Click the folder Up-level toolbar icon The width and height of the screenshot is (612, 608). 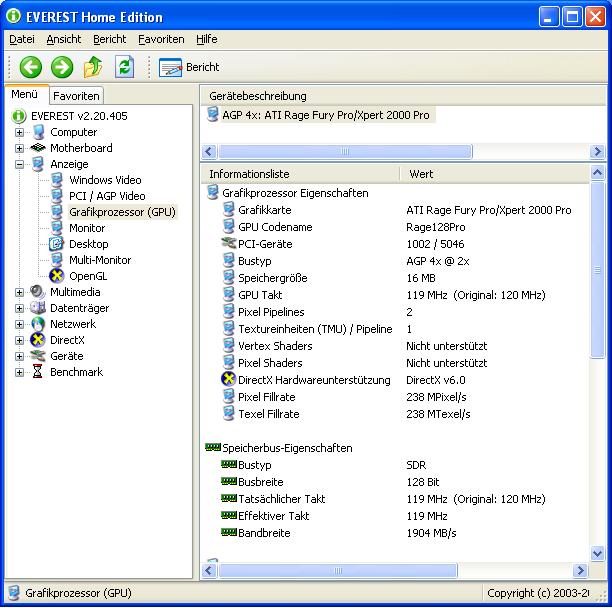click(x=93, y=67)
